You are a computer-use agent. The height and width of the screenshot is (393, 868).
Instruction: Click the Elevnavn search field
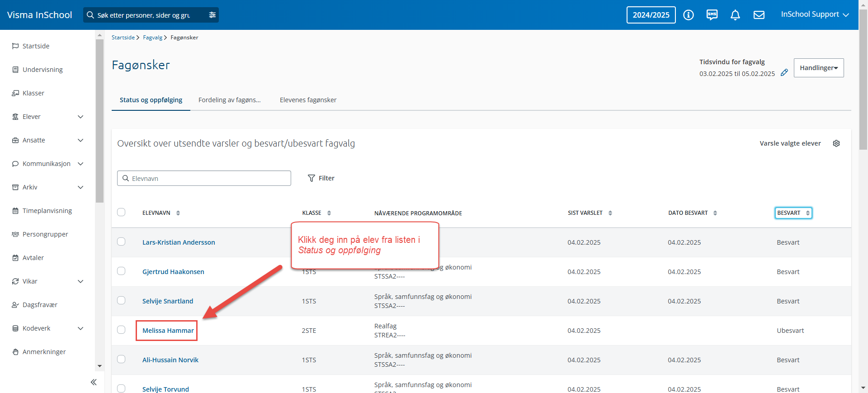[204, 178]
